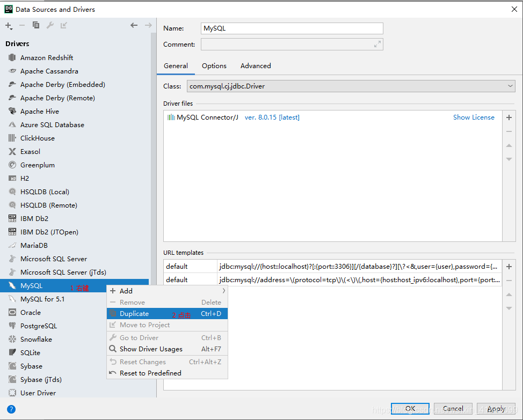Screen dimensions: 523x420
Task: Click the Show License link
Action: (474, 117)
